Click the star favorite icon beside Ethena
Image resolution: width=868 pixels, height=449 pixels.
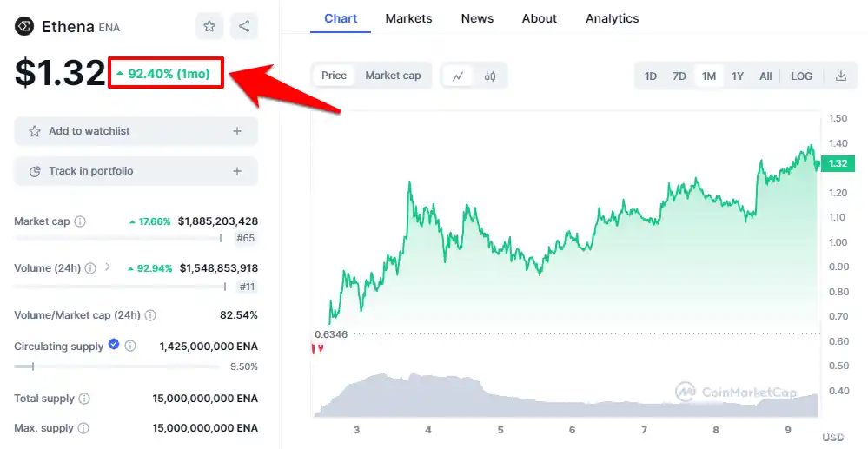pos(209,26)
